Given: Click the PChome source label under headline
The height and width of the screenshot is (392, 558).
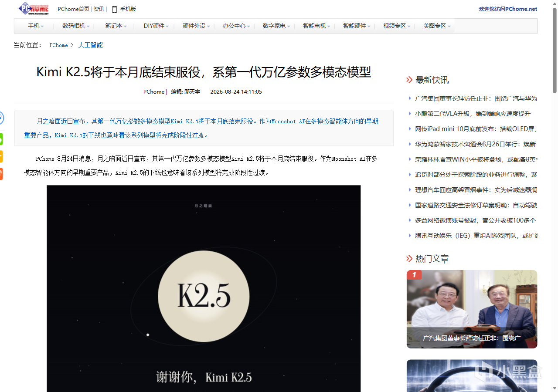Looking at the screenshot, I should 154,92.
